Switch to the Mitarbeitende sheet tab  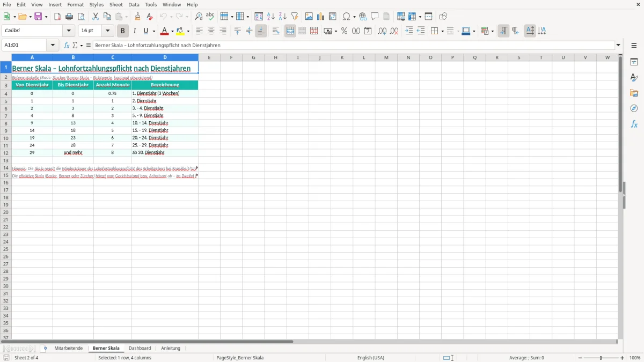point(69,348)
